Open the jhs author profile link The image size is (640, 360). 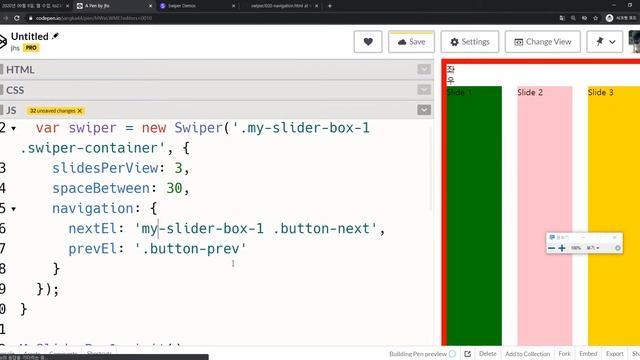point(15,48)
